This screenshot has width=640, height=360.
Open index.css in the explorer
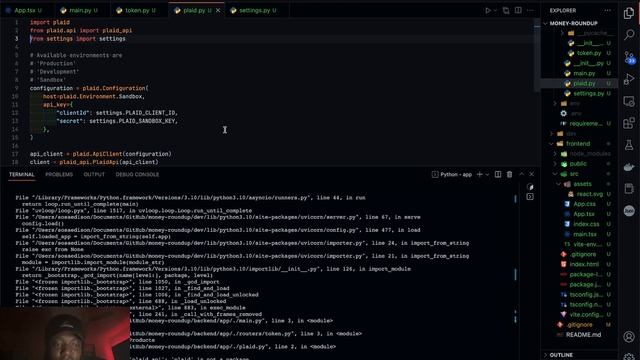[x=585, y=224]
